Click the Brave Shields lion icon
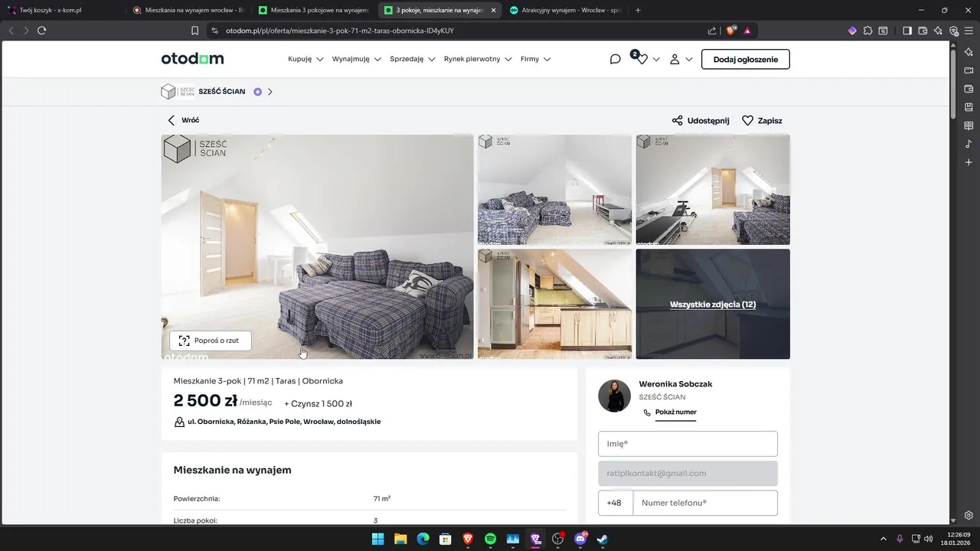Screen dimensions: 980x551 point(730,31)
